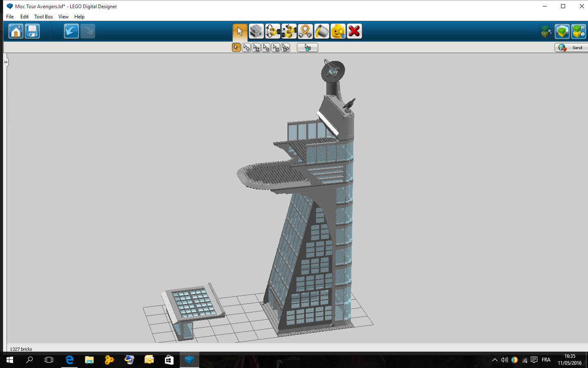The height and width of the screenshot is (368, 588).
Task: Toggle the single selection cursor mode
Action: pyautogui.click(x=236, y=48)
